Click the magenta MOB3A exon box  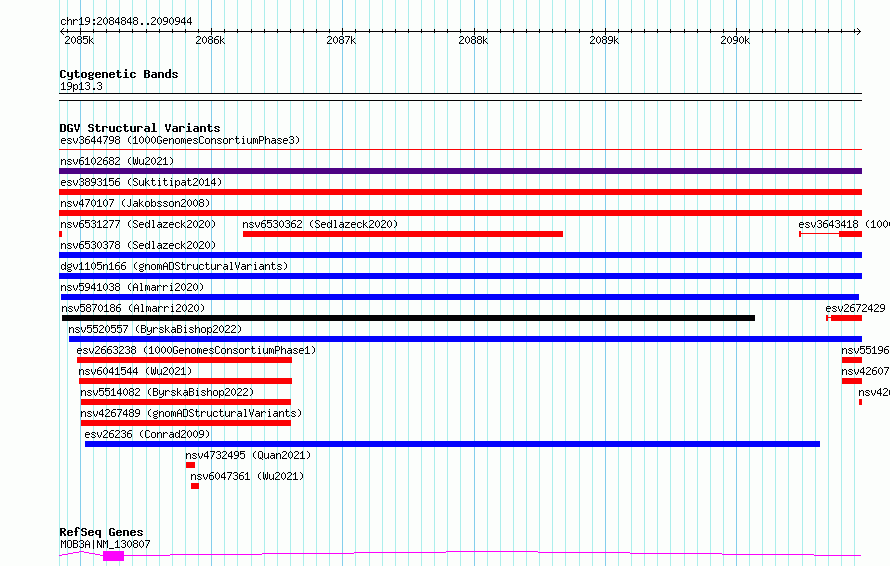pyautogui.click(x=114, y=556)
